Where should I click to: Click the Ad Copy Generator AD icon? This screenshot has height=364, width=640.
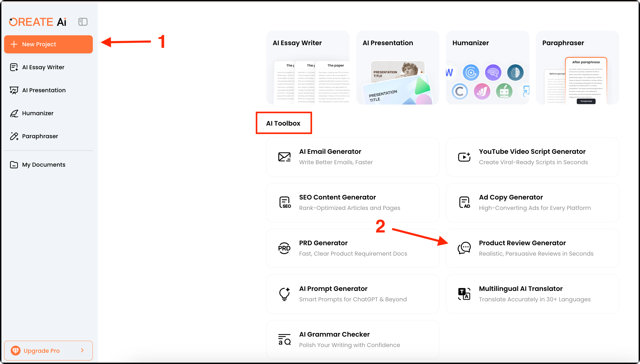[x=465, y=203]
